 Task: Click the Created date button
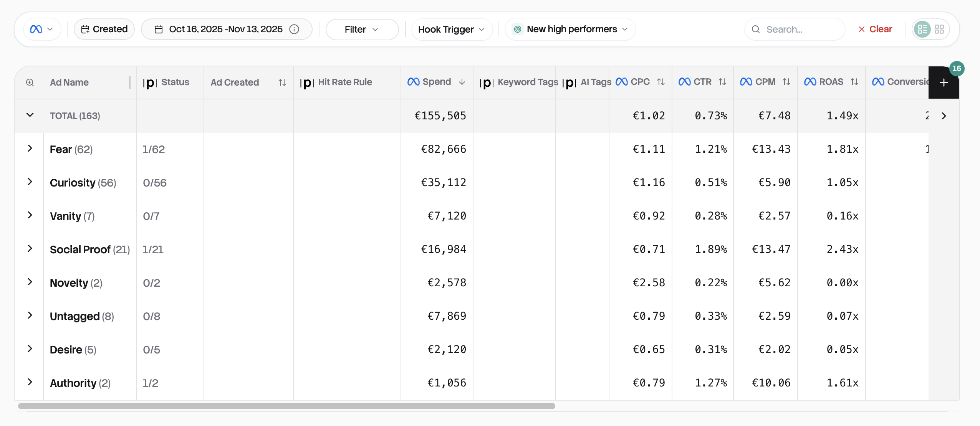click(x=104, y=29)
